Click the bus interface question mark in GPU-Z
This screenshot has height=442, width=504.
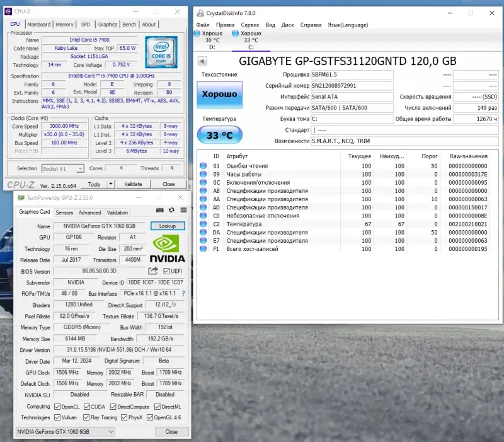click(183, 293)
